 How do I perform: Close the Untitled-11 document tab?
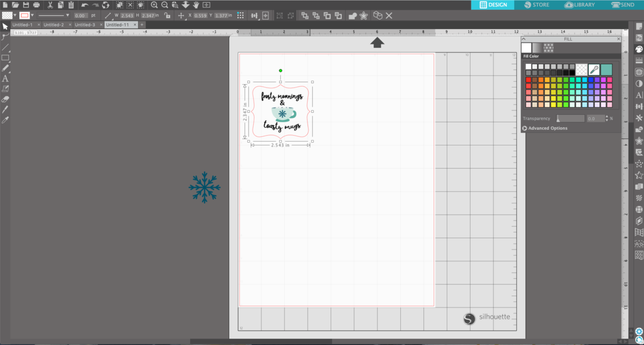(x=135, y=25)
